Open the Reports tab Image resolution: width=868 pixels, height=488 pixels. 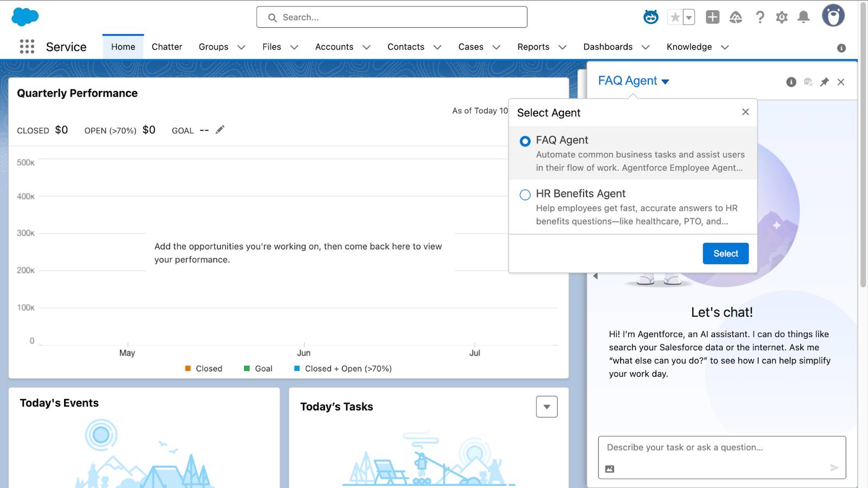533,47
